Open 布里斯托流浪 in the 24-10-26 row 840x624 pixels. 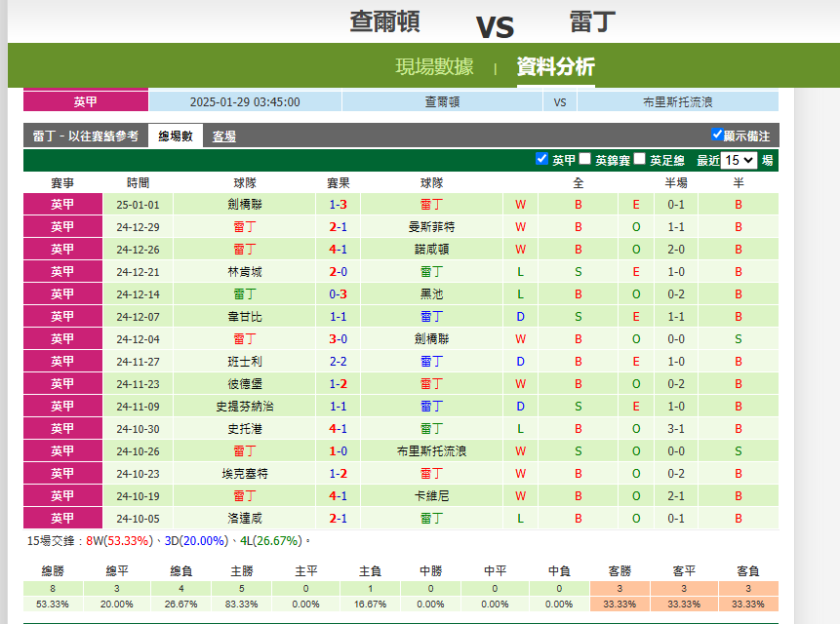[432, 451]
